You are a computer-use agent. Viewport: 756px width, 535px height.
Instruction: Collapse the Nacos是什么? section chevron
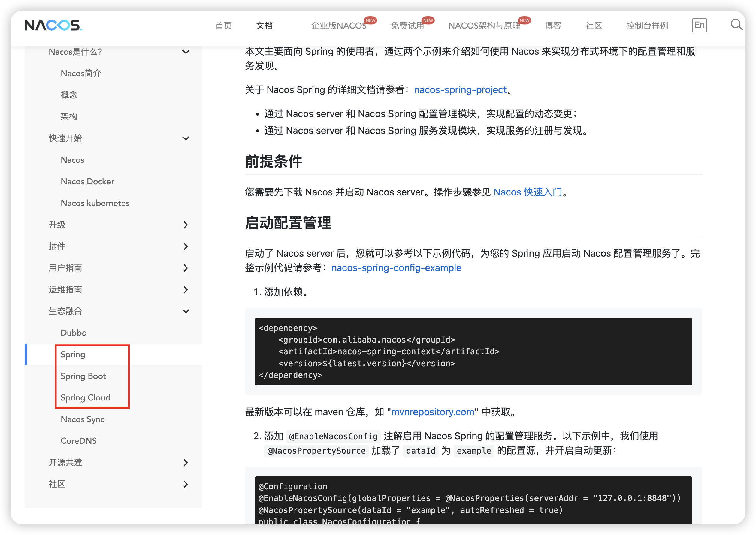click(x=186, y=52)
